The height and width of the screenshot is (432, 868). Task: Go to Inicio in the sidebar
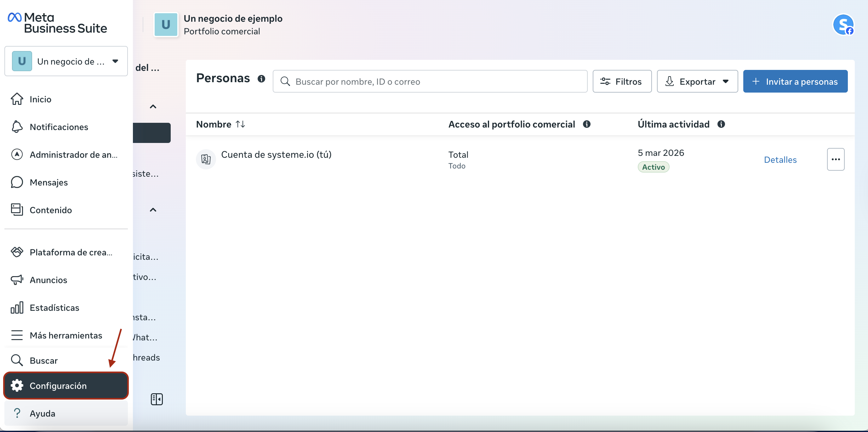tap(40, 99)
